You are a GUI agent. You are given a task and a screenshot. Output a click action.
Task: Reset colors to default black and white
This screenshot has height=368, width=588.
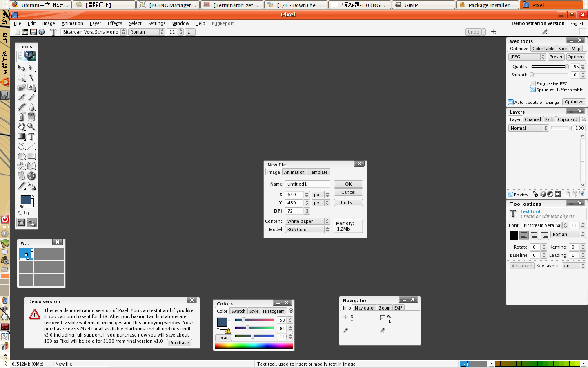point(22,206)
